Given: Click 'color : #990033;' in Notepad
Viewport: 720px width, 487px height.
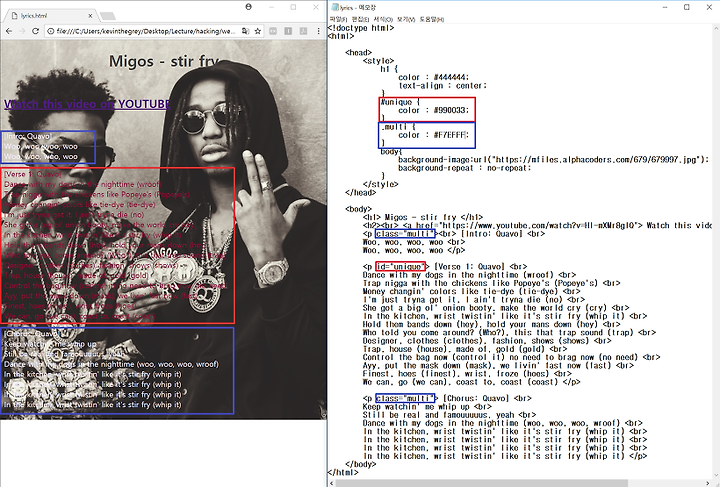Looking at the screenshot, I should coord(433,110).
